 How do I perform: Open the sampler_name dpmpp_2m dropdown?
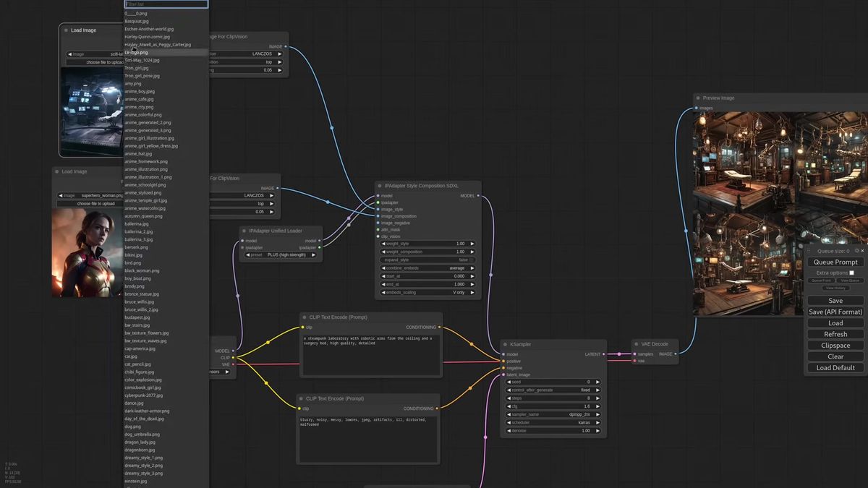555,414
